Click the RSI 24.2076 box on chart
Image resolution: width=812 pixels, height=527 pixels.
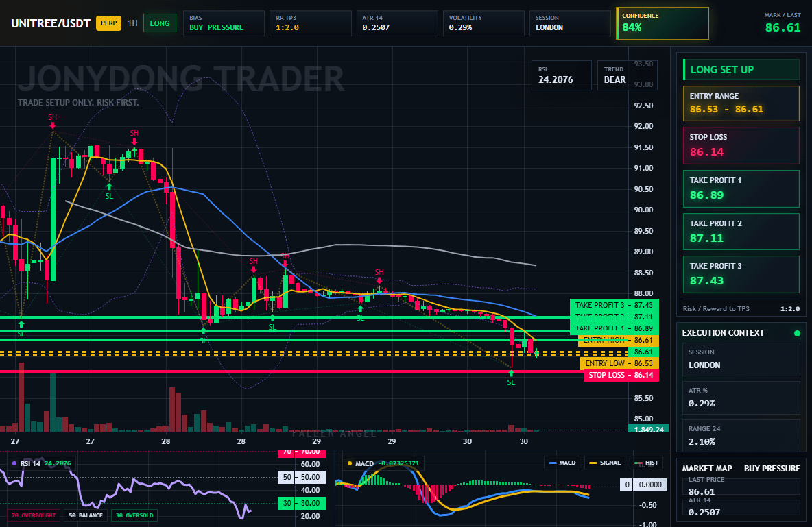click(x=562, y=75)
